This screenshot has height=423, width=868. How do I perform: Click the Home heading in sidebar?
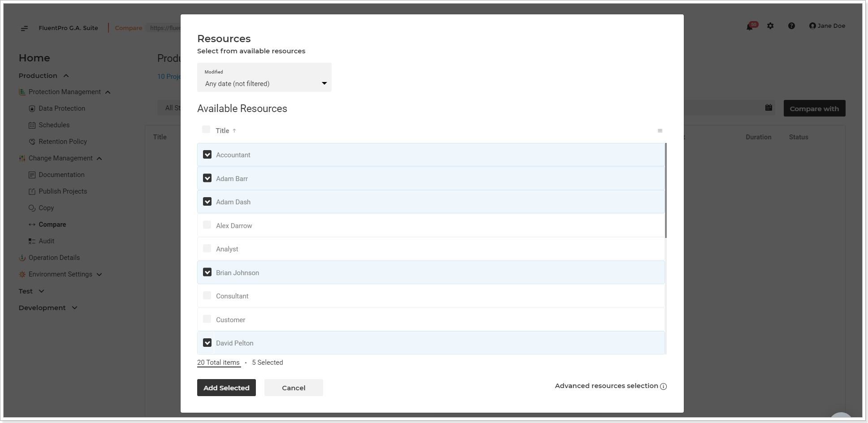click(x=35, y=58)
